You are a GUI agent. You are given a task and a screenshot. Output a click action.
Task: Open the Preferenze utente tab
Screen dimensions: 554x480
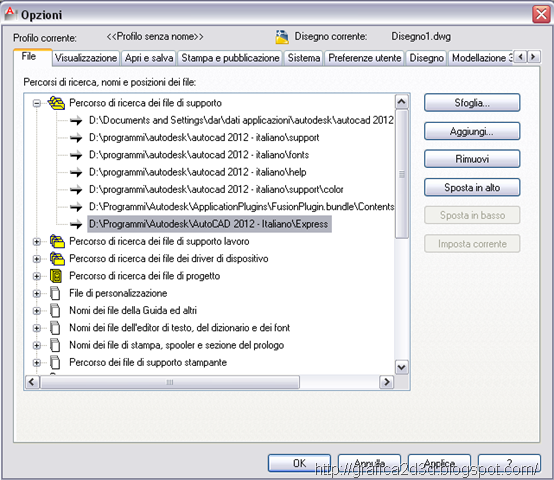pos(365,58)
